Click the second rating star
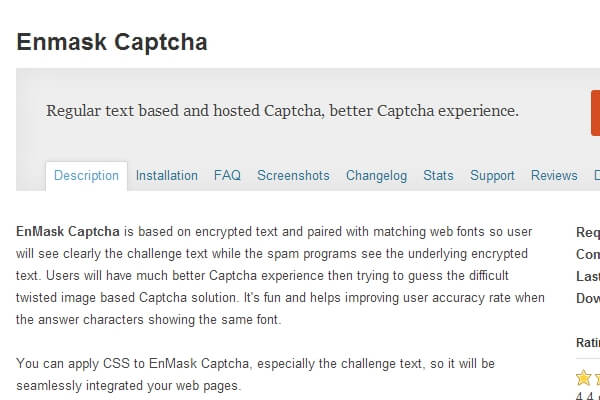The width and height of the screenshot is (600, 400). point(597,378)
